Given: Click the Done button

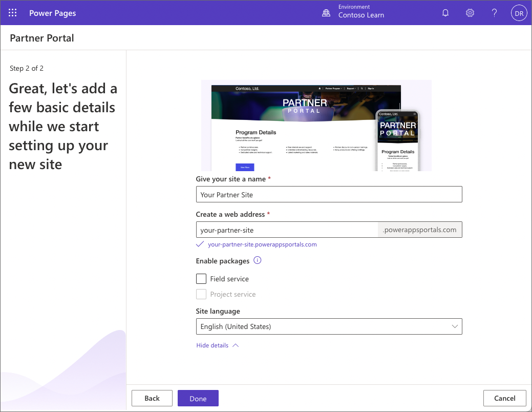Looking at the screenshot, I should [x=198, y=398].
